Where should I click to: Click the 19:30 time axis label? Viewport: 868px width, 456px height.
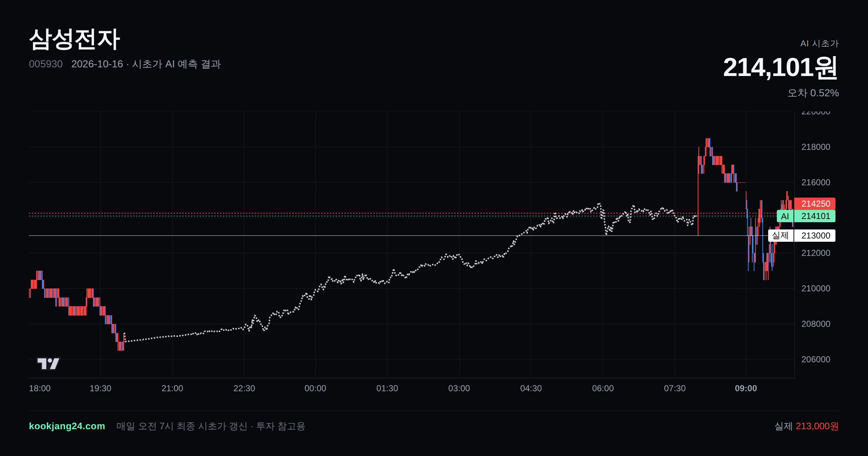pyautogui.click(x=100, y=388)
